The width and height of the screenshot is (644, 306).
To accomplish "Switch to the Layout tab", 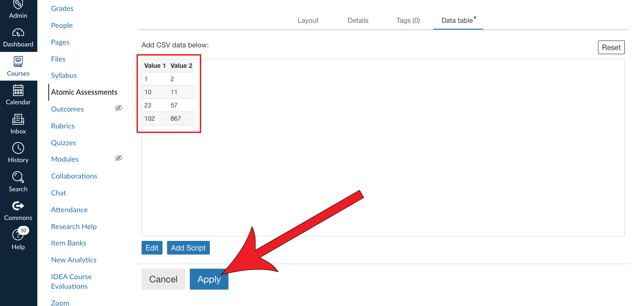I will click(x=308, y=20).
